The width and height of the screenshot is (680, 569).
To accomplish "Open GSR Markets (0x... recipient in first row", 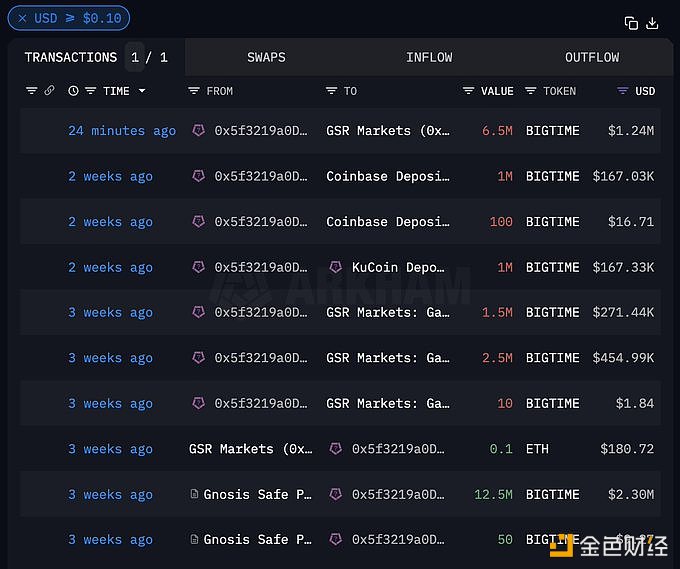I will pyautogui.click(x=388, y=131).
